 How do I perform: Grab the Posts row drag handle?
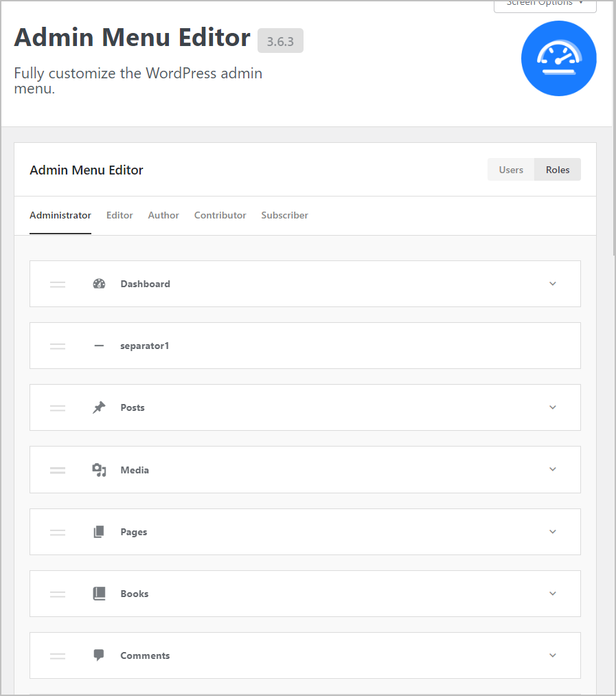coord(58,407)
